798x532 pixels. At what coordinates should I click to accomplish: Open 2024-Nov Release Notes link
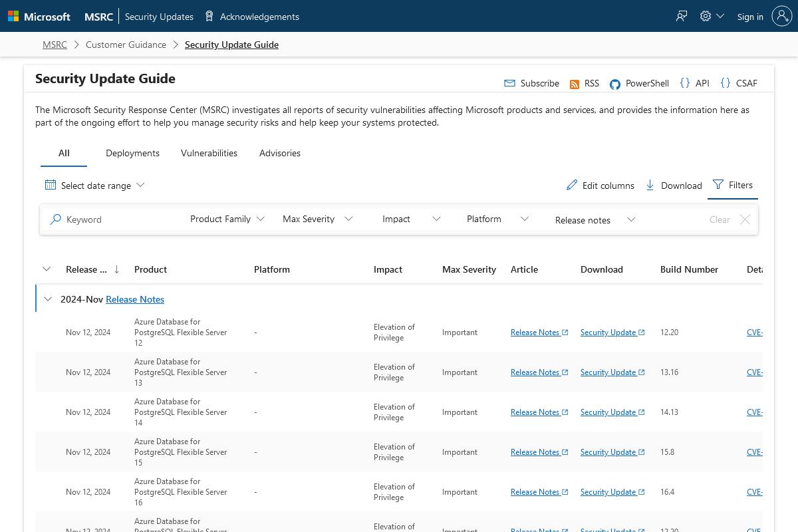tap(135, 299)
